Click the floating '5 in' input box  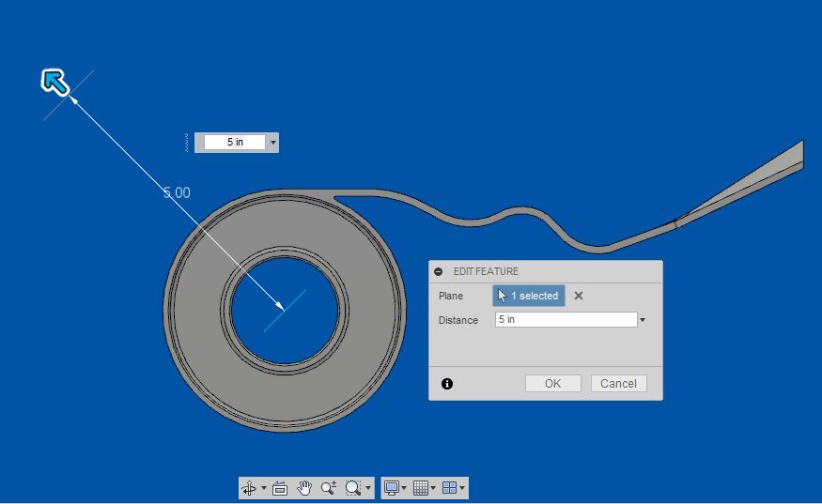tap(235, 142)
